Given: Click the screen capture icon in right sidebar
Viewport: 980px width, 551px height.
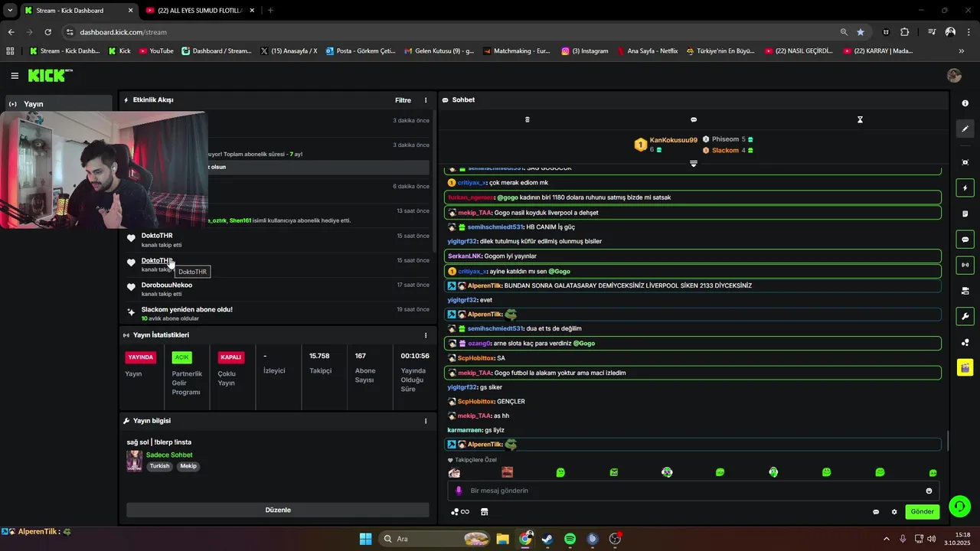Looking at the screenshot, I should pyautogui.click(x=965, y=162).
